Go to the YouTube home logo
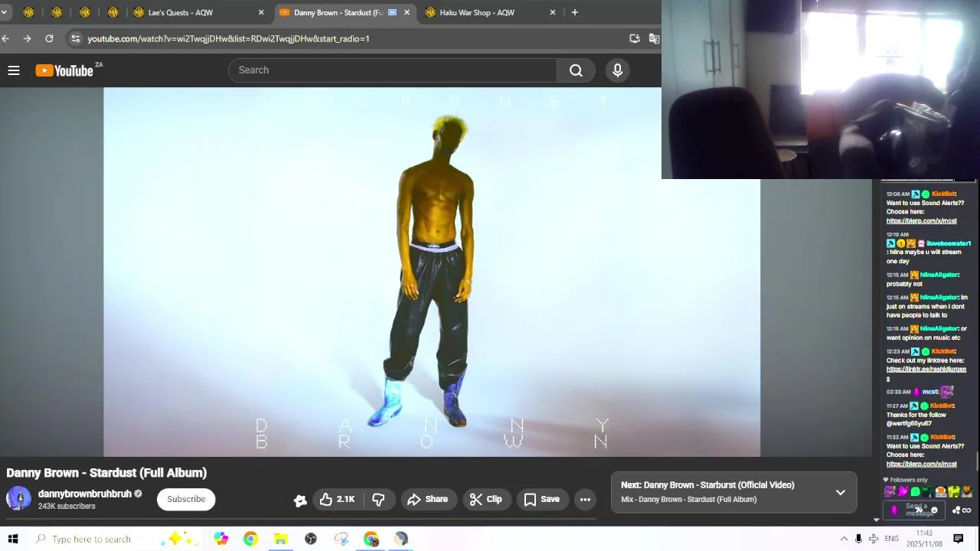This screenshot has width=980, height=551. point(64,70)
